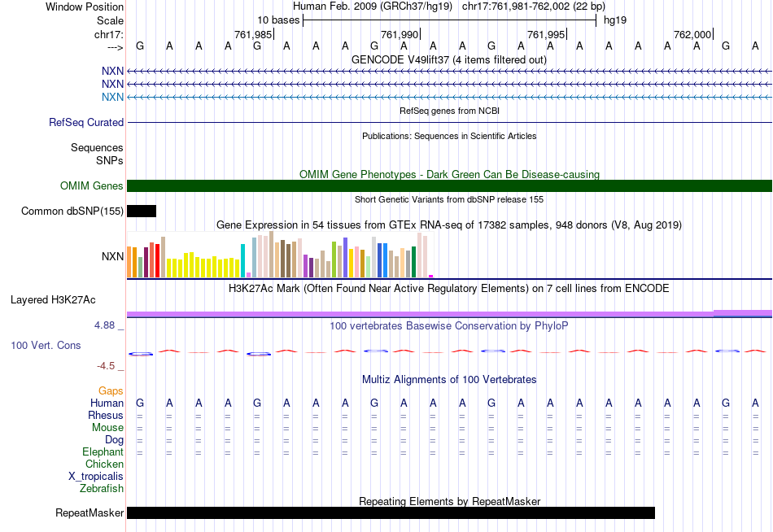This screenshot has height=532, width=773.
Task: Select the Rhesus species label
Action: point(106,416)
